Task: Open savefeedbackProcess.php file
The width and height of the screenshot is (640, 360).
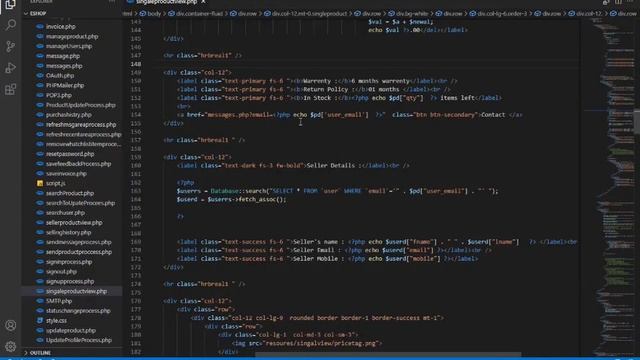Action: coord(78,164)
